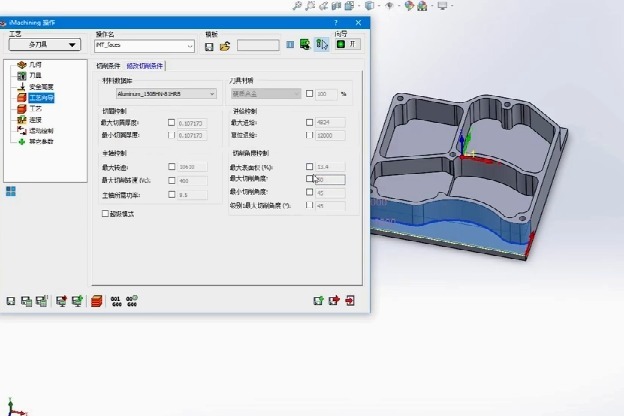Click the load template folder icon
Image resolution: width=624 pixels, height=416 pixels.
pos(225,46)
